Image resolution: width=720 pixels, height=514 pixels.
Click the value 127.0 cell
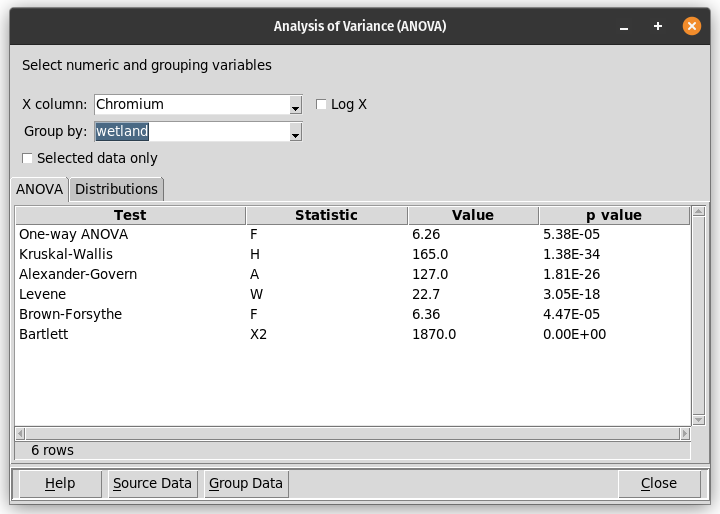point(430,274)
